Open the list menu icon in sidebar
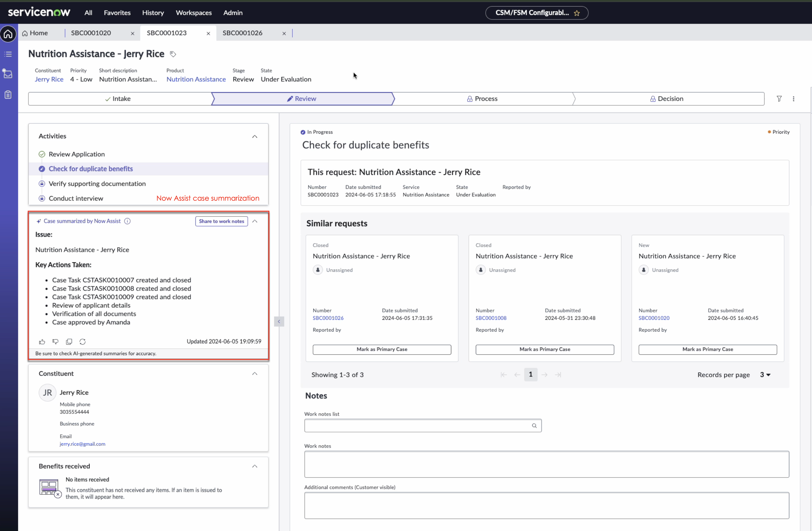The width and height of the screenshot is (812, 531). [x=8, y=54]
